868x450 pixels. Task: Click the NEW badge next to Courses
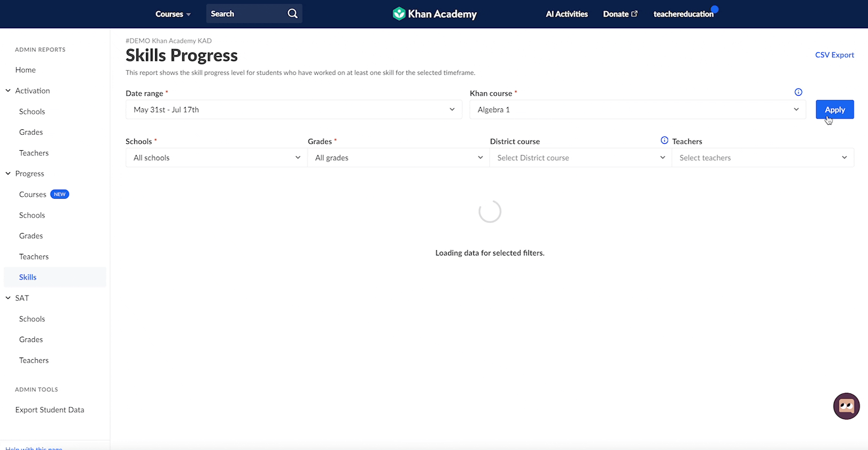[60, 195]
